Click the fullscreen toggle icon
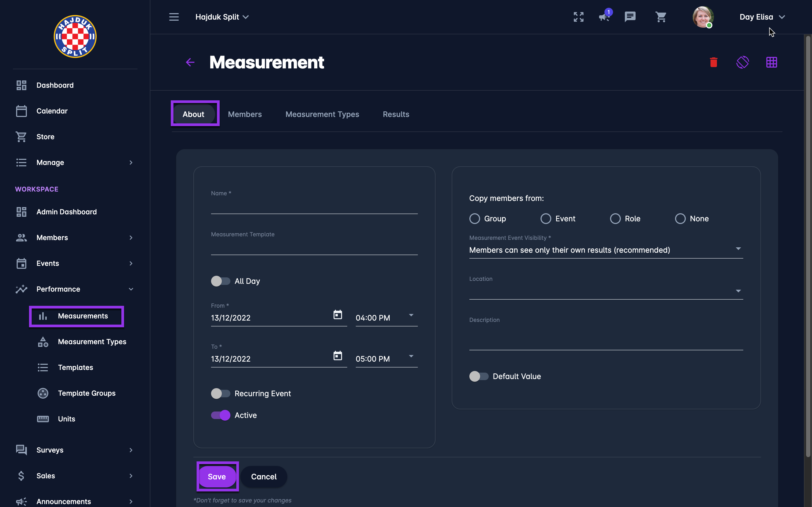Screen dimensions: 812x507 (578, 17)
